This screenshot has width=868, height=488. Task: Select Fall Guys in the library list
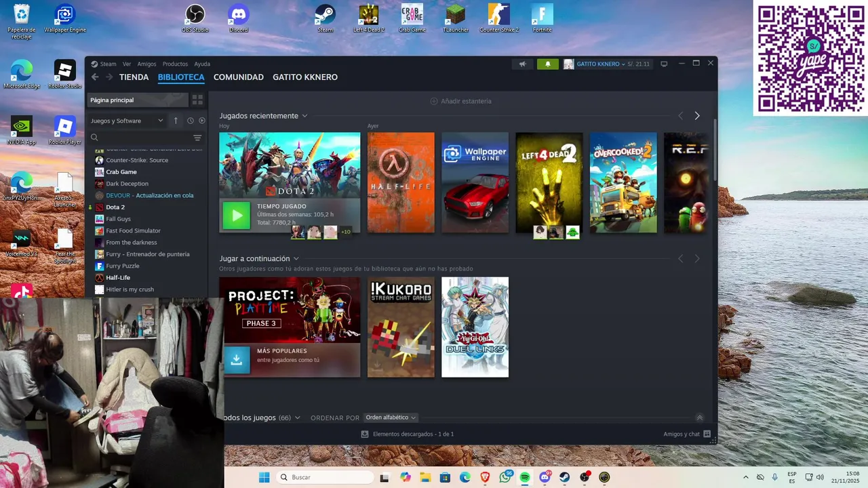[119, 219]
